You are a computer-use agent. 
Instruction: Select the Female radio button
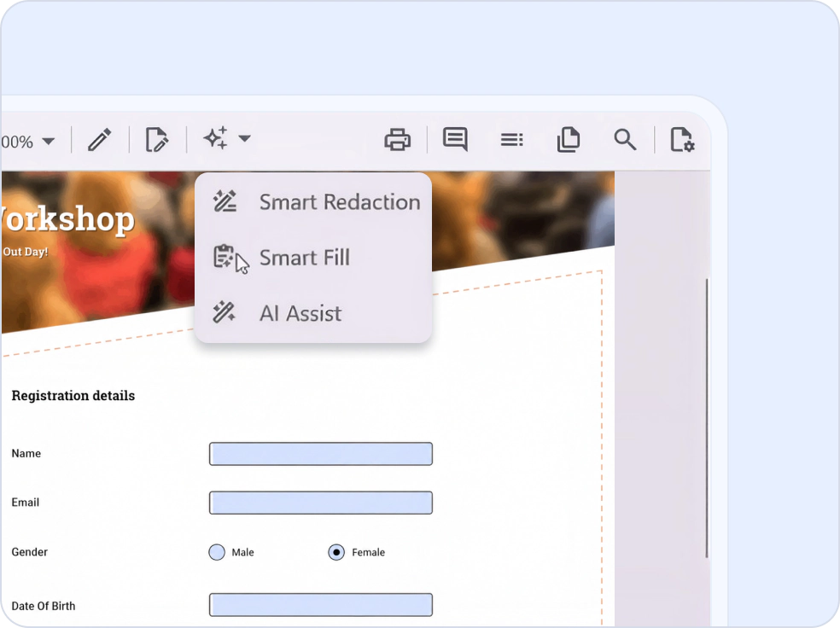[x=336, y=552]
